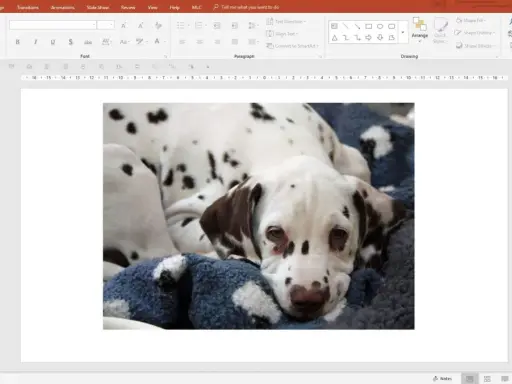Select the Elbow Arrow Connector shape
The width and height of the screenshot is (512, 384).
point(357,38)
